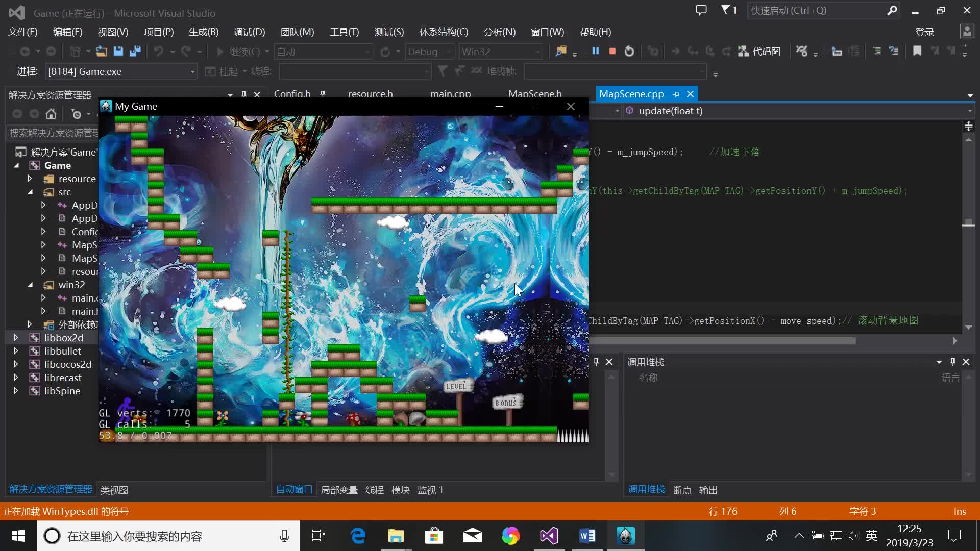Close the 调用堆栈 panel
980x551 pixels.
point(966,362)
